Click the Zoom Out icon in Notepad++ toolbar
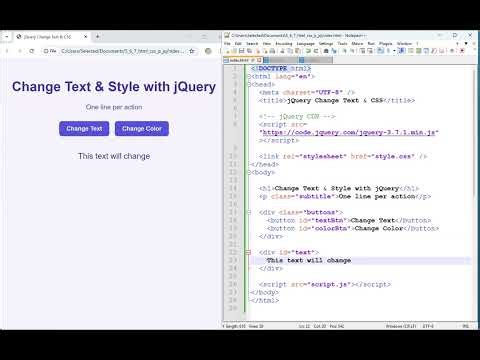The height and width of the screenshot is (360, 480). [x=353, y=51]
